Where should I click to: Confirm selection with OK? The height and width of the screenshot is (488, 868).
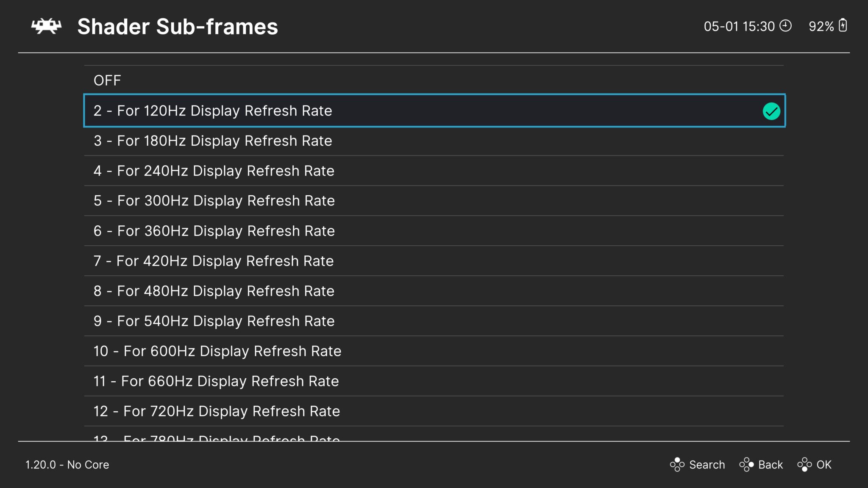click(x=825, y=464)
